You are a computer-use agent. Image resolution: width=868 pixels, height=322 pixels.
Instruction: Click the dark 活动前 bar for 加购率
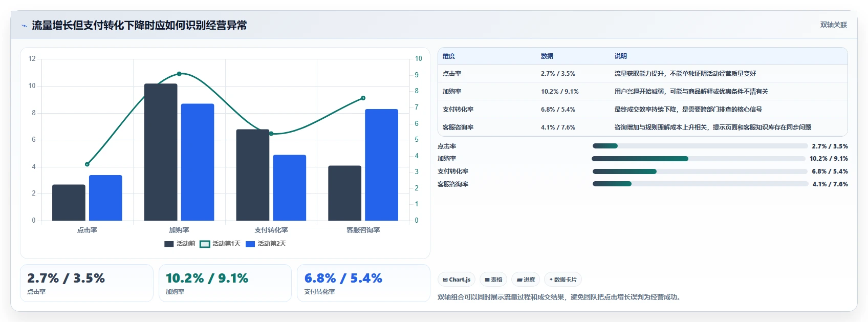(161, 152)
